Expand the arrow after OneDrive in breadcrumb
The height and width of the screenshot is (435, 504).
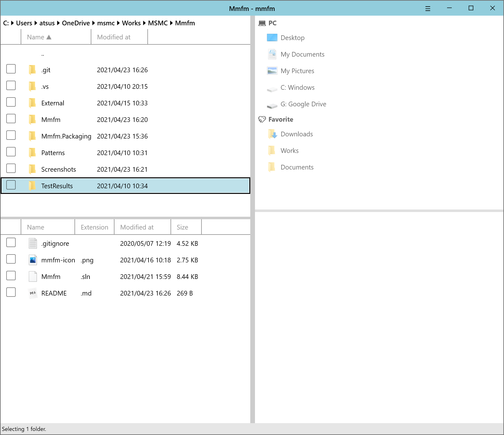(x=94, y=23)
